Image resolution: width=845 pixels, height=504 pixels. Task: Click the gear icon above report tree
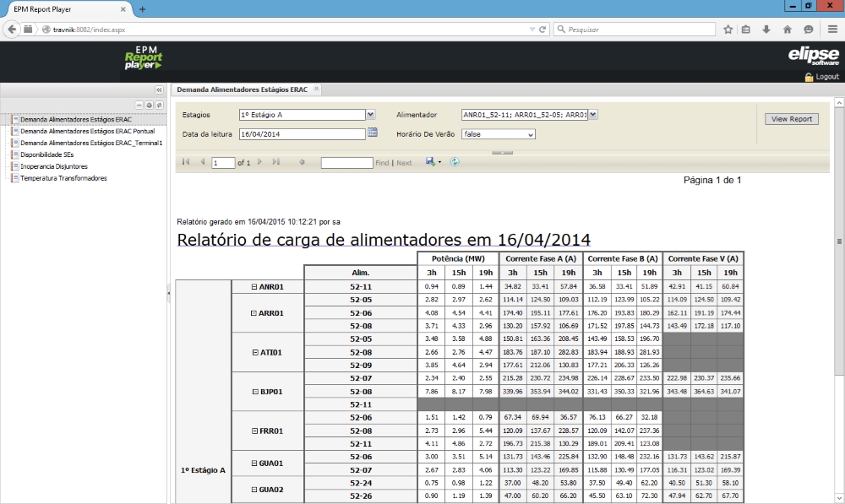coord(150,105)
